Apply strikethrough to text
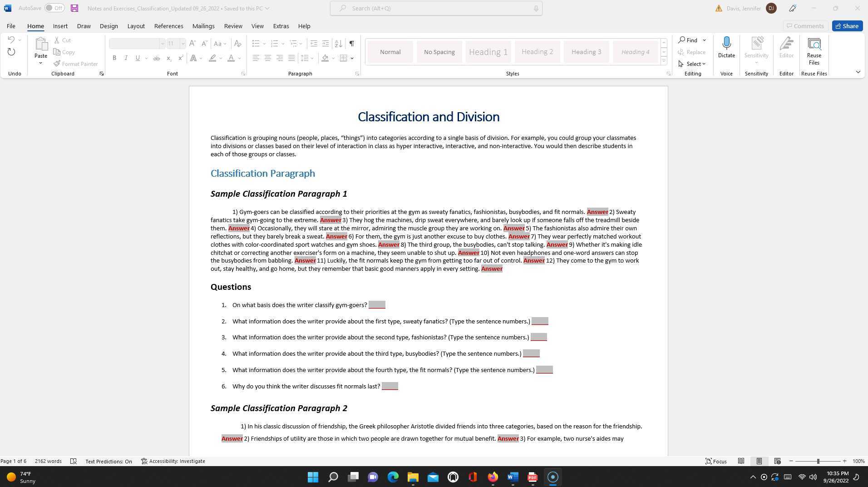868x487 pixels. [x=156, y=58]
